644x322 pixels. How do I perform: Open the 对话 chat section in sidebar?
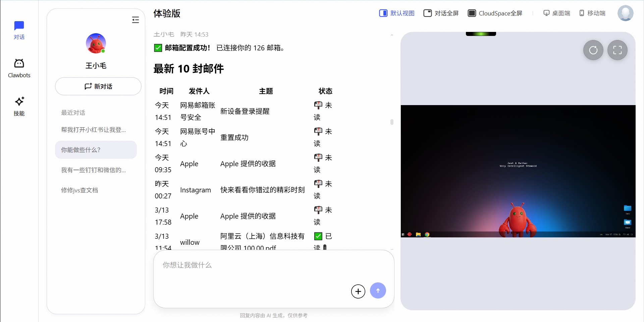(19, 30)
